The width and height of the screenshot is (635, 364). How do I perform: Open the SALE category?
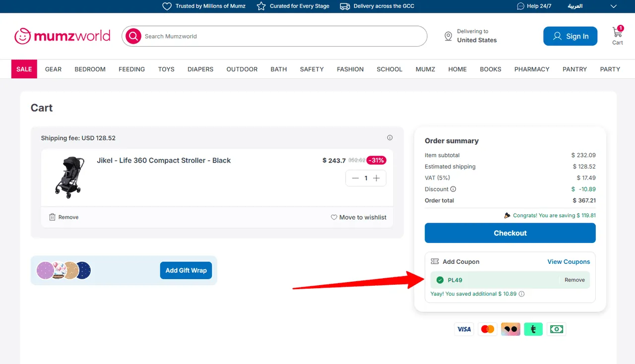click(24, 69)
